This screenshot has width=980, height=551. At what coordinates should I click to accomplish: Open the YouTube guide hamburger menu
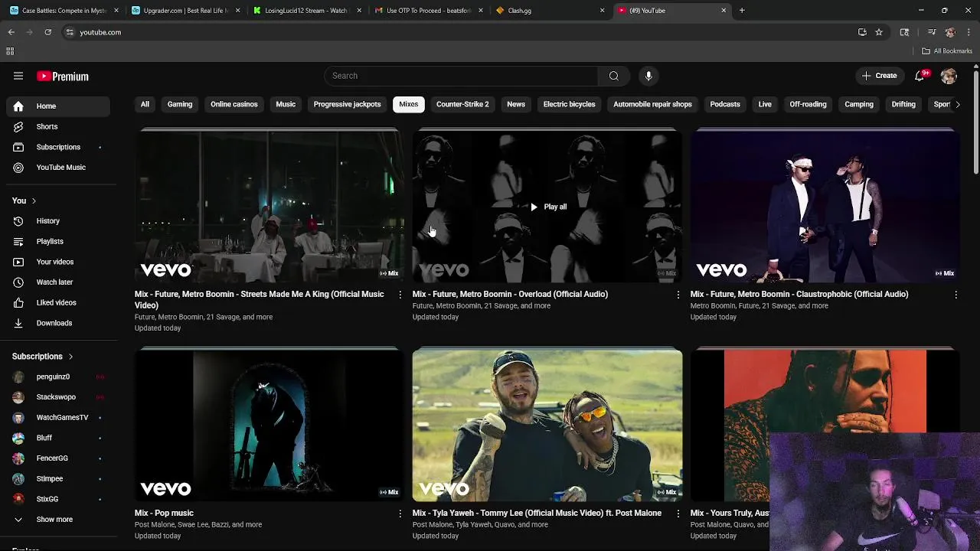pyautogui.click(x=18, y=76)
